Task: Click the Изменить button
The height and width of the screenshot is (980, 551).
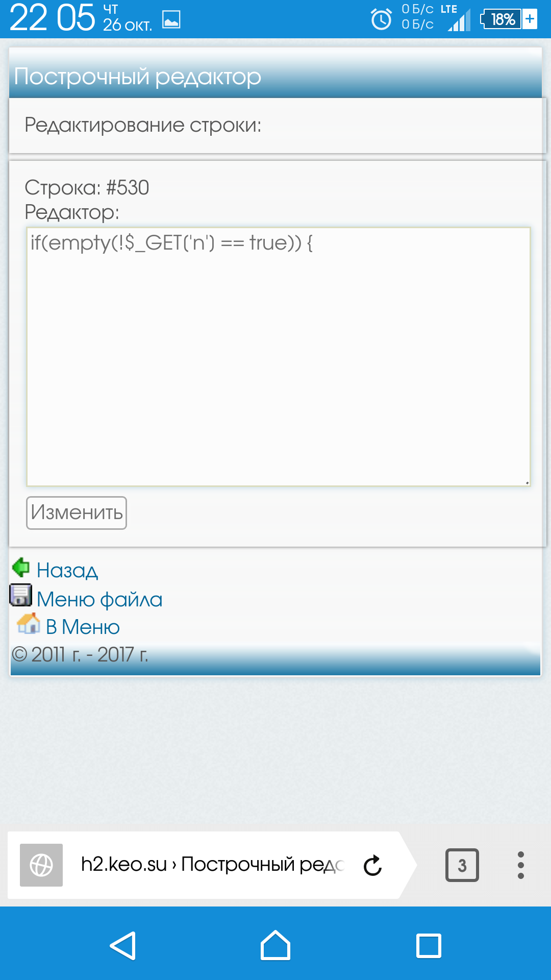Action: point(77,512)
